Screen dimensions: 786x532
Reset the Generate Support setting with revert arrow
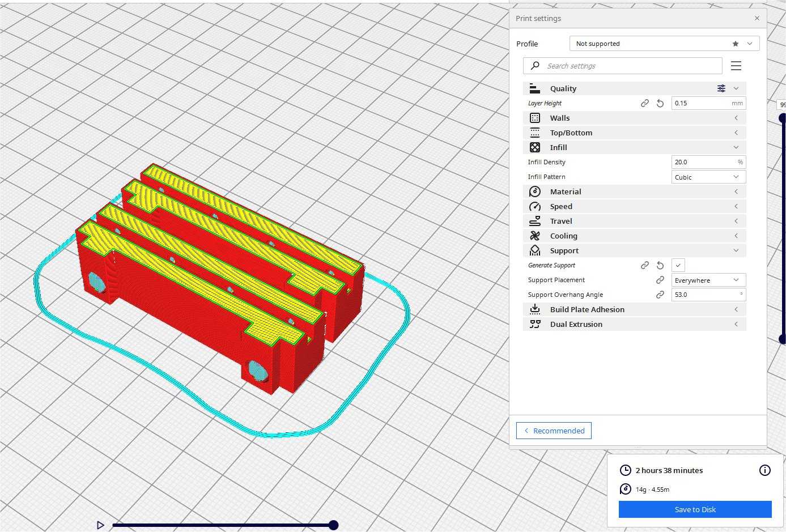tap(660, 265)
